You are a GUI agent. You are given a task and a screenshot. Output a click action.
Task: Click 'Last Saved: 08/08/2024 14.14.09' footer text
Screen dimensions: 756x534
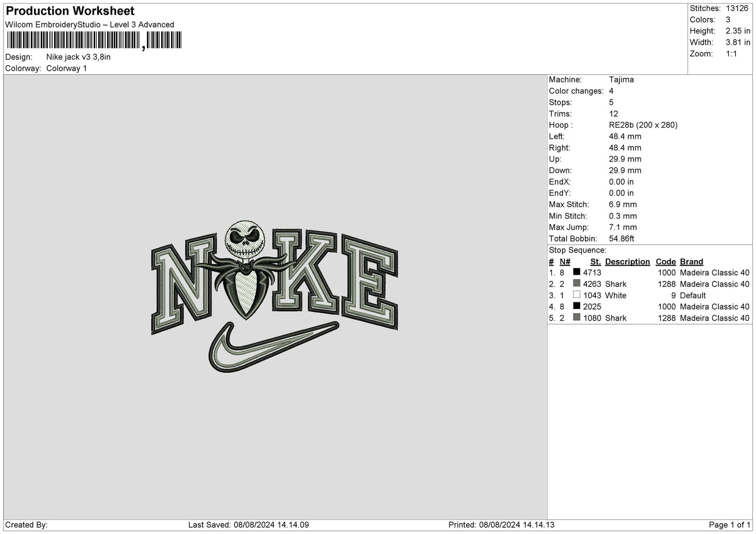tap(249, 525)
